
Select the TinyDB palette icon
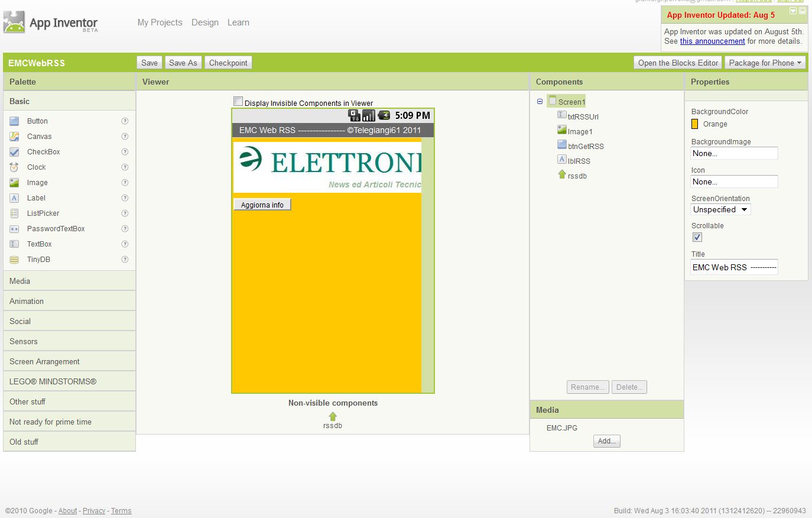tap(14, 260)
